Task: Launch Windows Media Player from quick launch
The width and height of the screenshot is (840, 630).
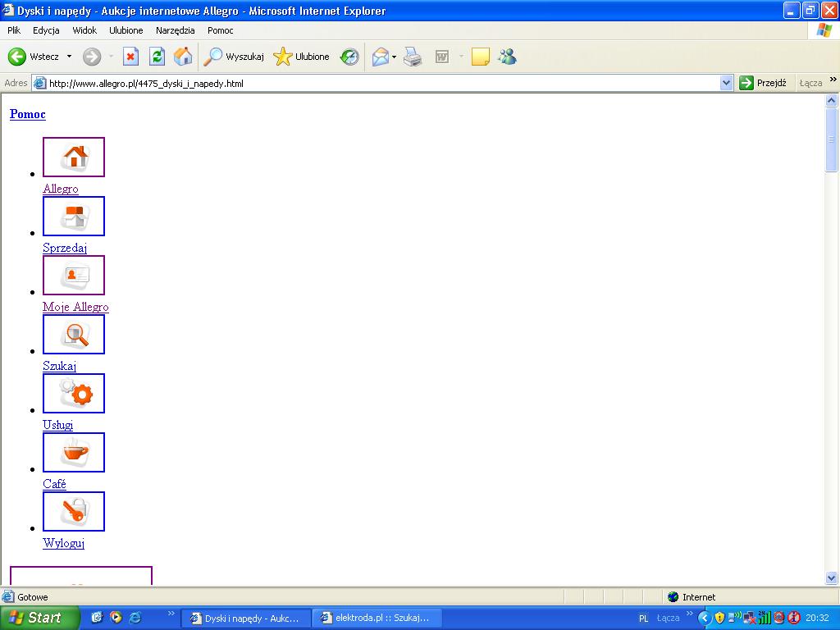Action: [x=116, y=618]
